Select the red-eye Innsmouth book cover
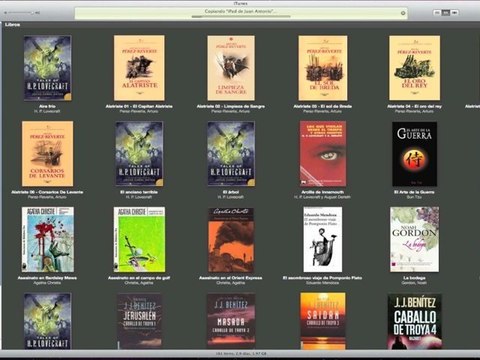This screenshot has height=360, width=480. [323, 154]
